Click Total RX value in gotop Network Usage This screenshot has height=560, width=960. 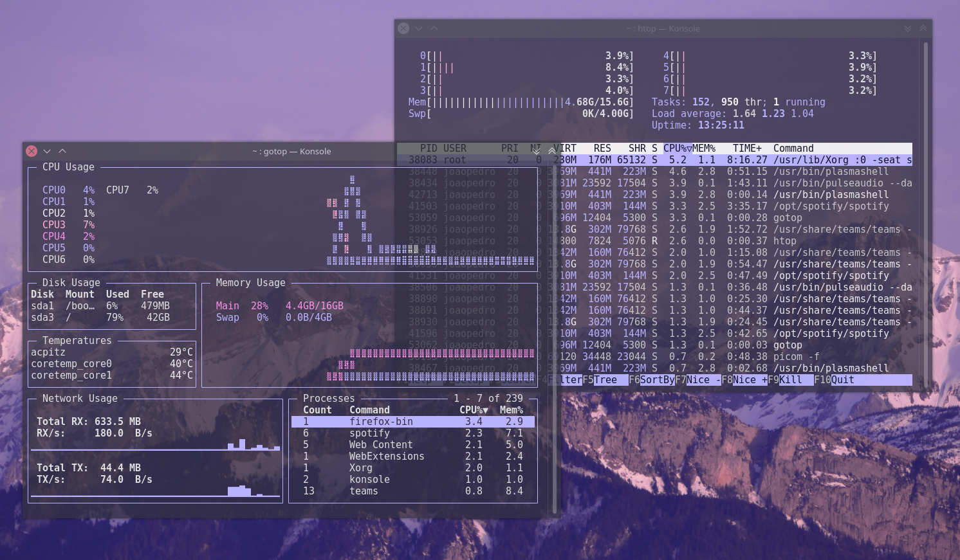118,422
